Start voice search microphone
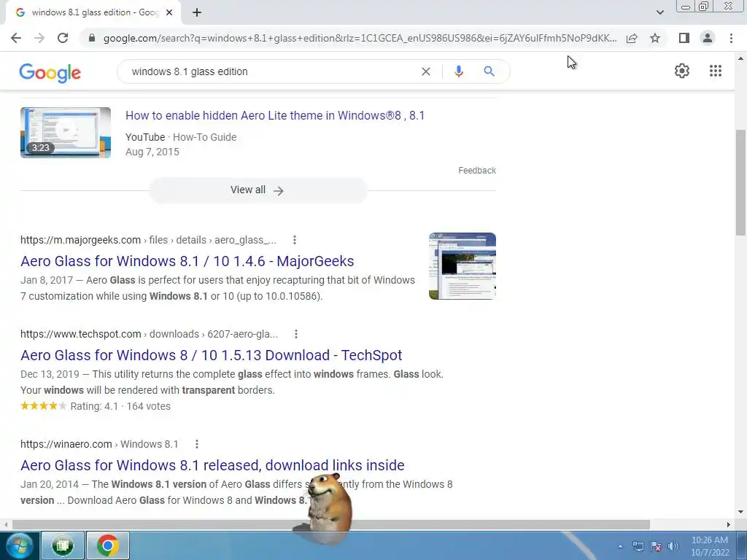Viewport: 747px width, 560px height. [x=458, y=71]
